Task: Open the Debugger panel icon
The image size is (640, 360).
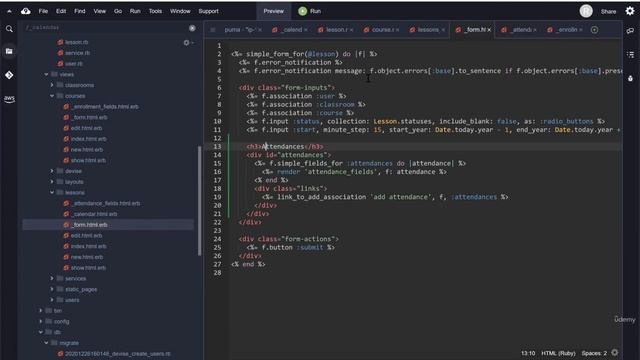Action: pos(630,78)
